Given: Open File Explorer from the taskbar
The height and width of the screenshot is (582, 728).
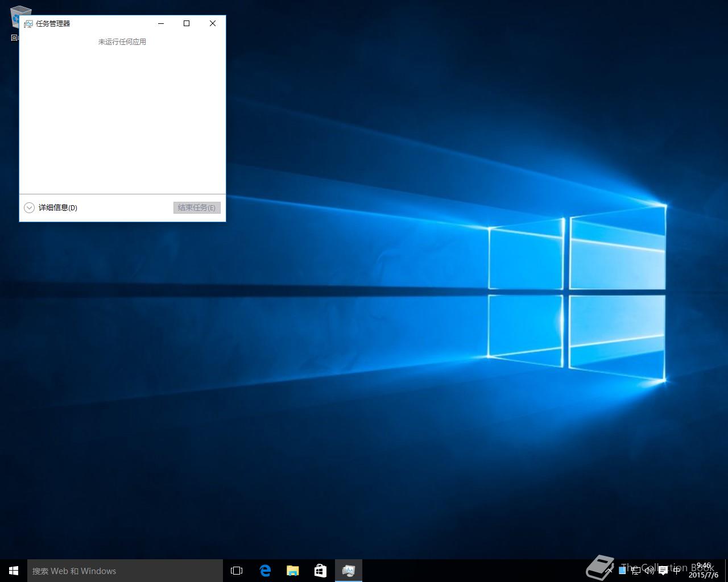Looking at the screenshot, I should point(292,571).
